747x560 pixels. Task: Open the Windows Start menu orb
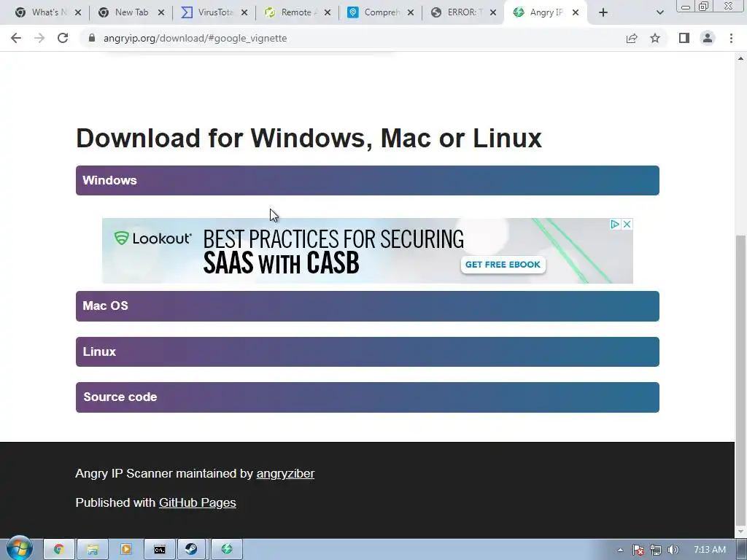click(x=19, y=548)
